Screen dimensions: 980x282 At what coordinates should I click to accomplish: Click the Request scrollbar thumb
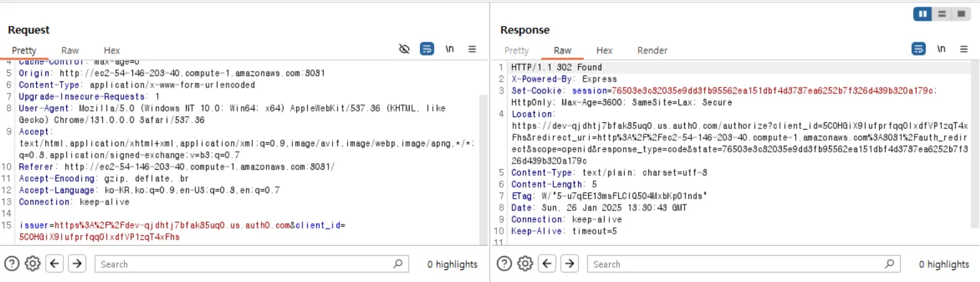[483, 167]
